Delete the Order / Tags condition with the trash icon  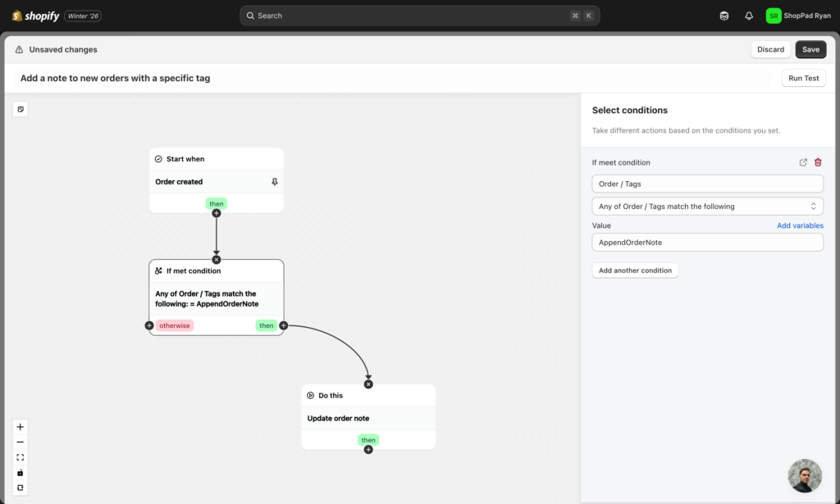[818, 162]
